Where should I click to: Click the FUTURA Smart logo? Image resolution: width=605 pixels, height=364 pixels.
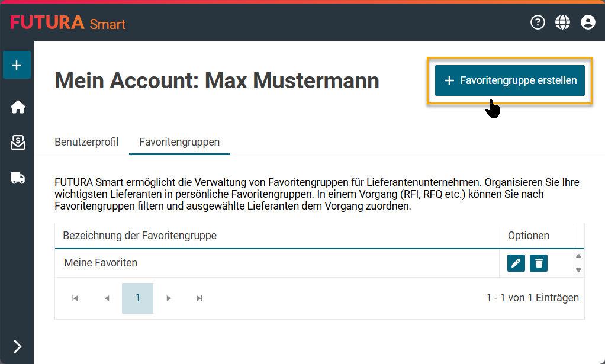coord(68,23)
